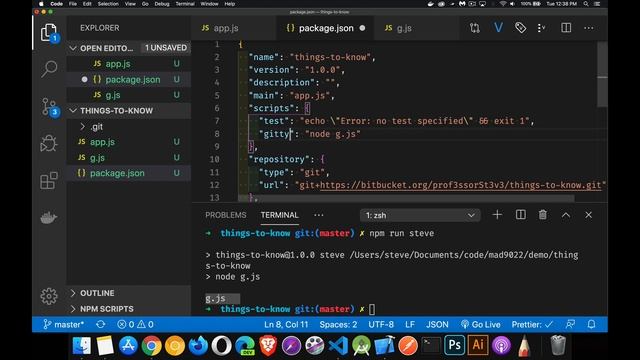Collapse the Open Editors section
This screenshot has width=640, height=360.
(x=73, y=48)
